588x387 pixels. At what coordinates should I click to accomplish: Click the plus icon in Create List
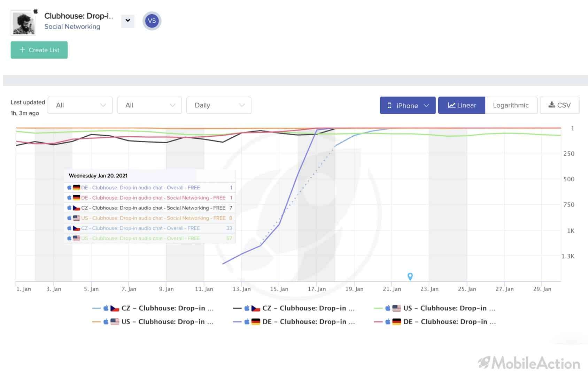[23, 50]
